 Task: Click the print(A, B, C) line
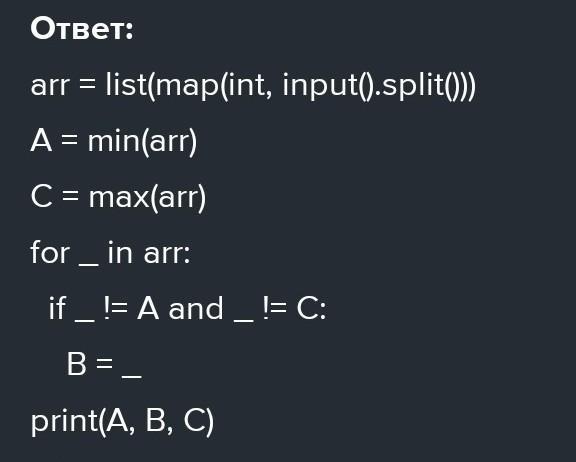click(x=122, y=421)
